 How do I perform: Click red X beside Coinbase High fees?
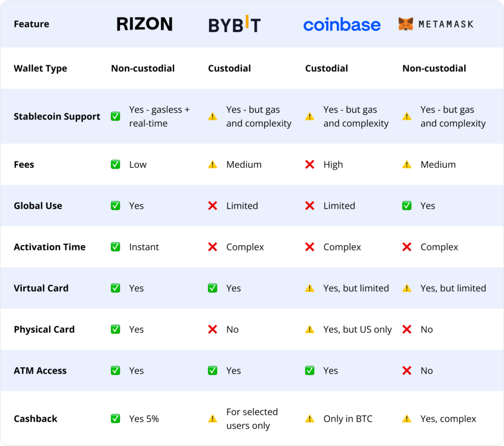click(310, 164)
